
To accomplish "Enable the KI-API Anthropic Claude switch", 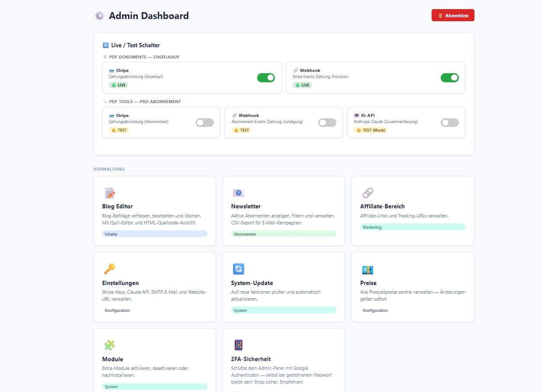I will [x=450, y=123].
